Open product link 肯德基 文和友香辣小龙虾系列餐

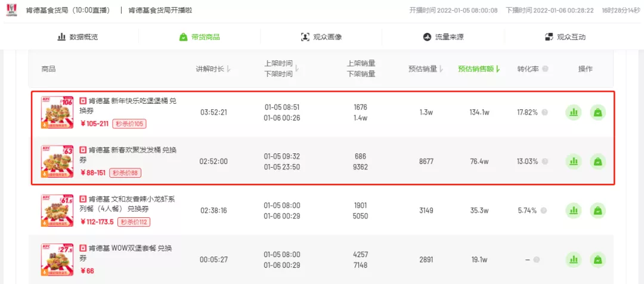pyautogui.click(x=128, y=204)
